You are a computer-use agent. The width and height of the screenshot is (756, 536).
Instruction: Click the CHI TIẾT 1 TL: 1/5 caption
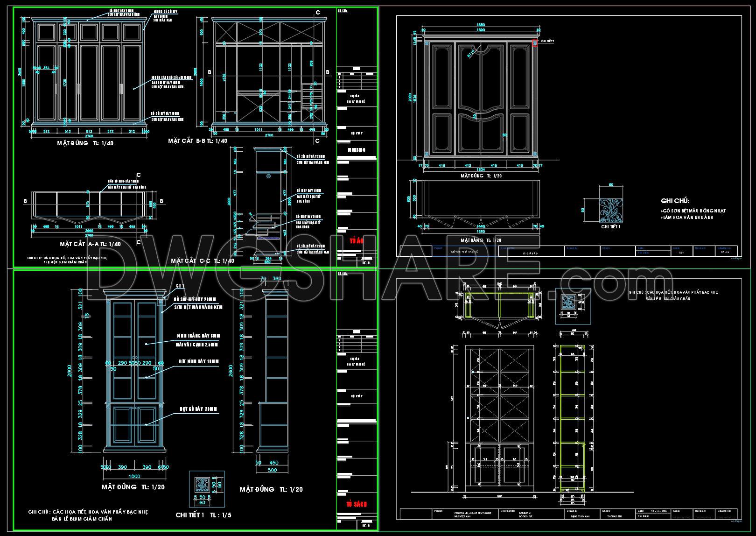[203, 515]
